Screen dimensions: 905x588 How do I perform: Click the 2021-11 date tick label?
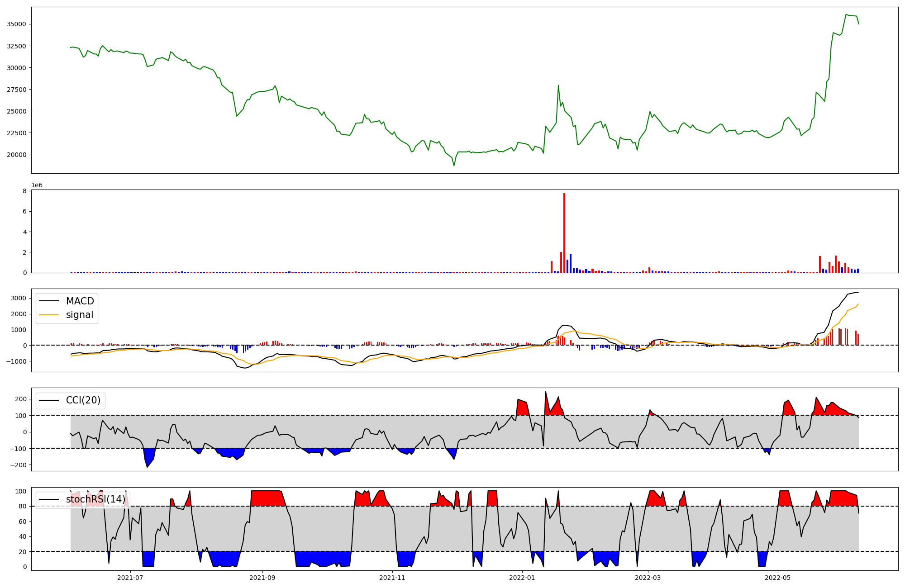pos(392,578)
